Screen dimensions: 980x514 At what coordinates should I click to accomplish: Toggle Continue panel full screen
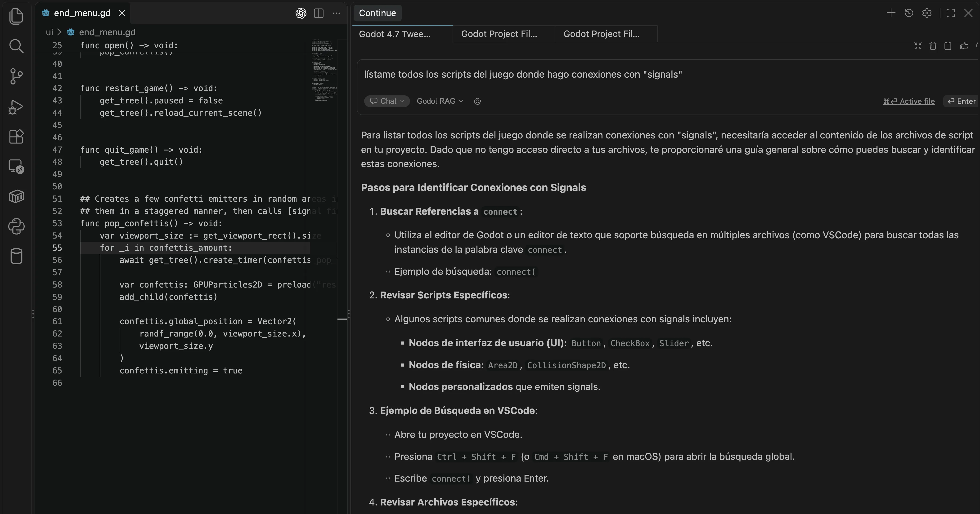click(x=950, y=13)
